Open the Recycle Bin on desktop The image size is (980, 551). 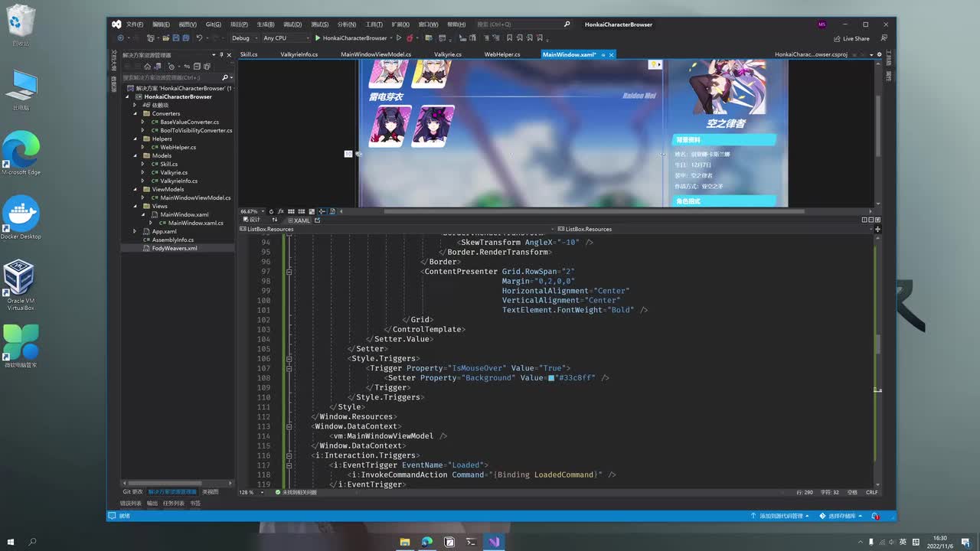coord(21,26)
